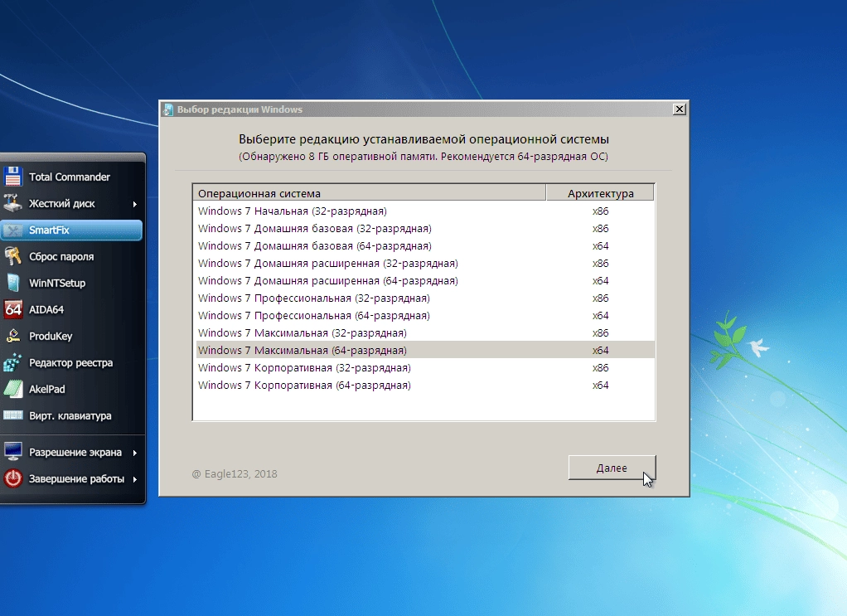This screenshot has width=847, height=616.
Task: Select Windows 7 Домашняя расширенная (64-разрядная)
Action: tap(425, 280)
